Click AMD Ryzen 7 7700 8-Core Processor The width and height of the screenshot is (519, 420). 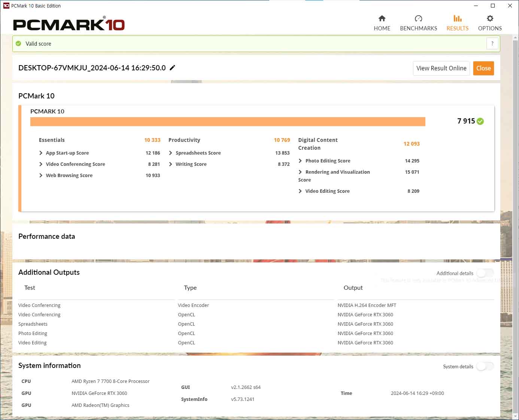110,381
